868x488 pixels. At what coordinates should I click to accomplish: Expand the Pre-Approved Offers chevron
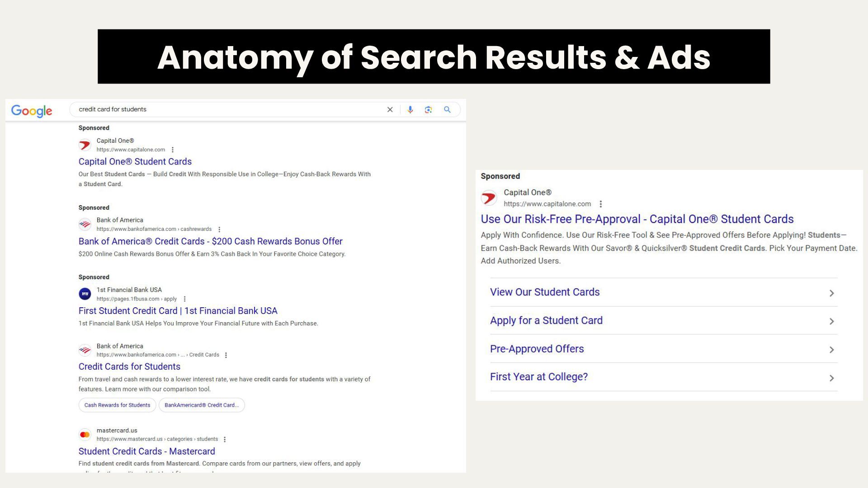click(831, 350)
